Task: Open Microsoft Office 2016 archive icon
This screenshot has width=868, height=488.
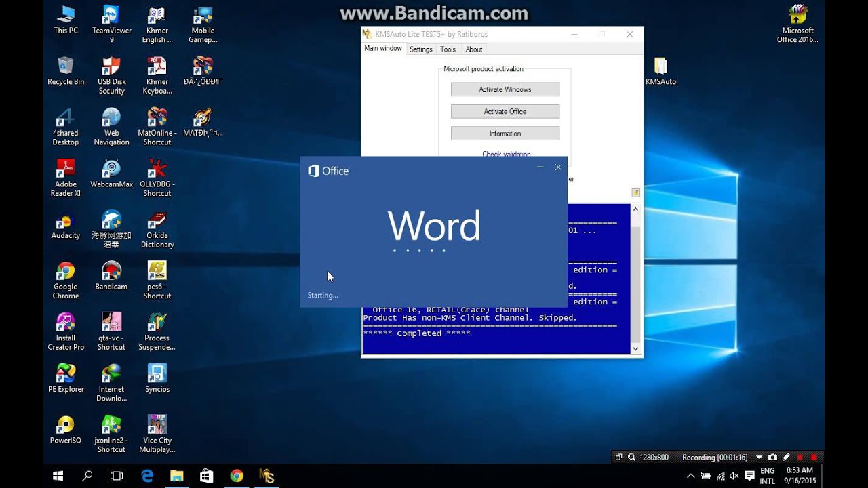Action: pyautogui.click(x=798, y=25)
